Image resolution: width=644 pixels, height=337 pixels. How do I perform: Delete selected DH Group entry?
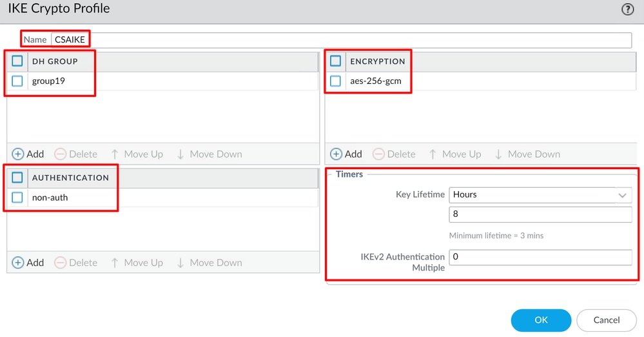[x=76, y=154]
